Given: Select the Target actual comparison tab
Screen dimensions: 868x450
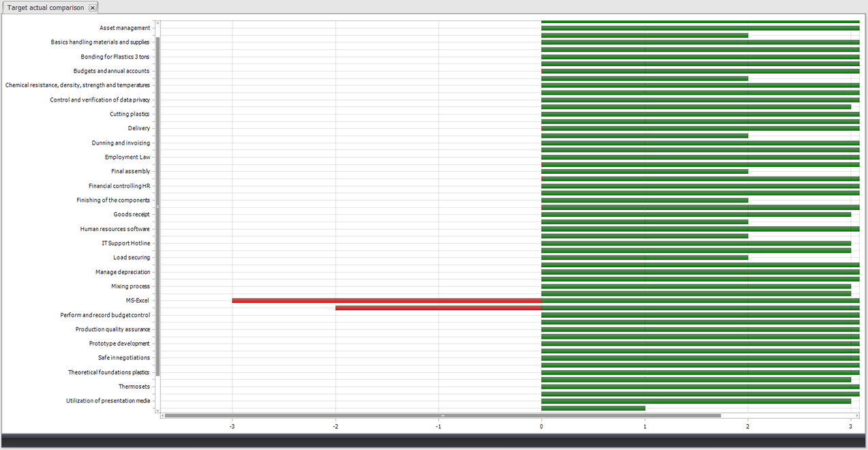Looking at the screenshot, I should [x=46, y=7].
